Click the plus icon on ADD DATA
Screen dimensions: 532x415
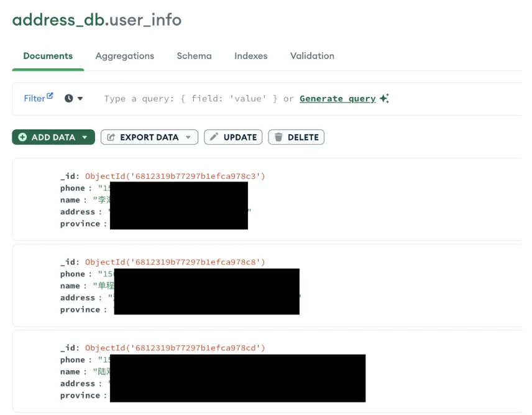click(x=22, y=137)
